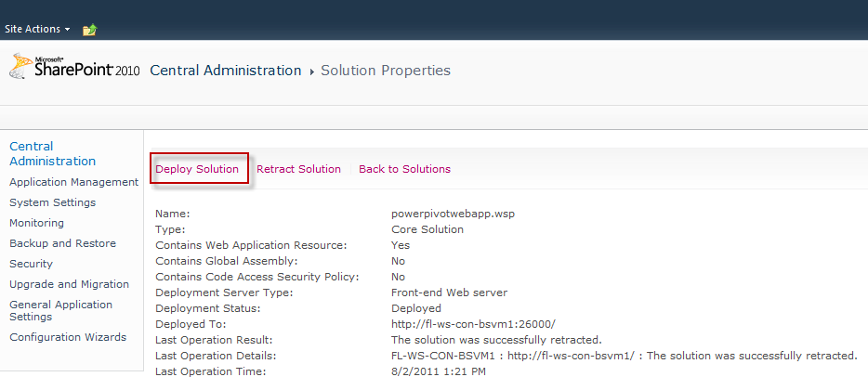868x390 pixels.
Task: Click the Deployed To URL value
Action: (x=473, y=323)
